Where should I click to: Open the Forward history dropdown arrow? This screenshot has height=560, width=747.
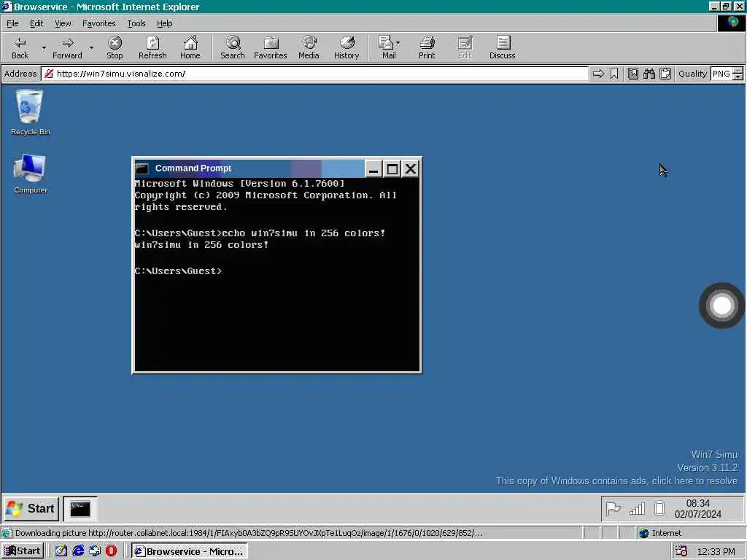91,47
